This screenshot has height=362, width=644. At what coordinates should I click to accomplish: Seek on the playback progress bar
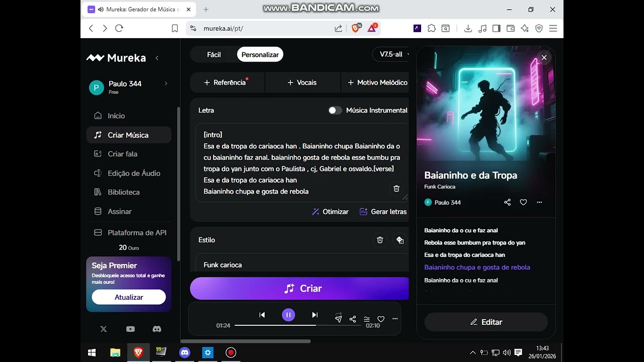click(298, 325)
